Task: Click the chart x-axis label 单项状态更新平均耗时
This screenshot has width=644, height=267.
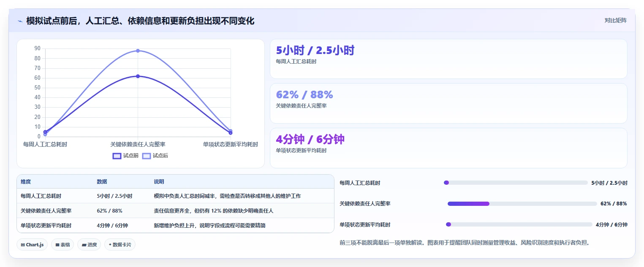Action: (231, 144)
